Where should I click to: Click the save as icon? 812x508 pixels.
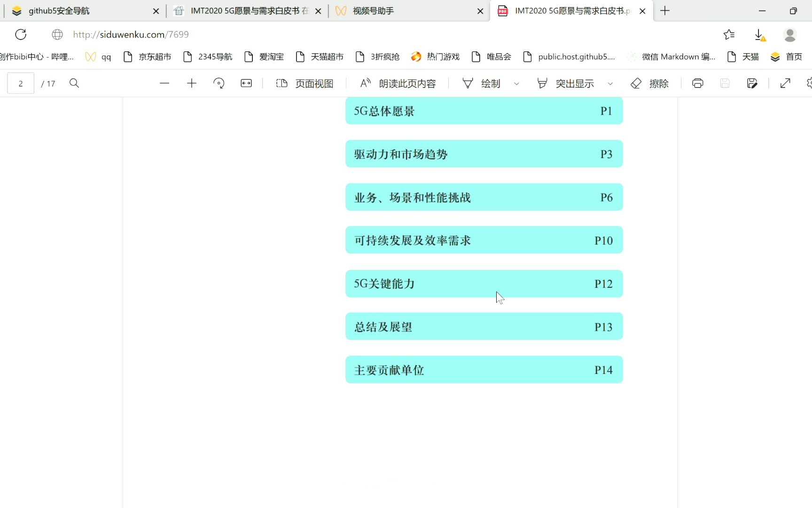tap(752, 83)
